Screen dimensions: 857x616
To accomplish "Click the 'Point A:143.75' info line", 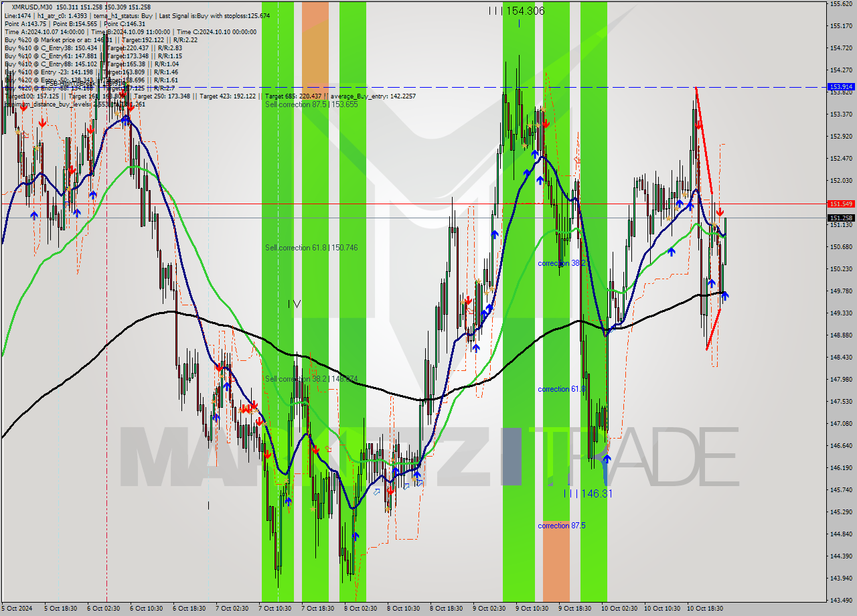I will click(x=75, y=23).
